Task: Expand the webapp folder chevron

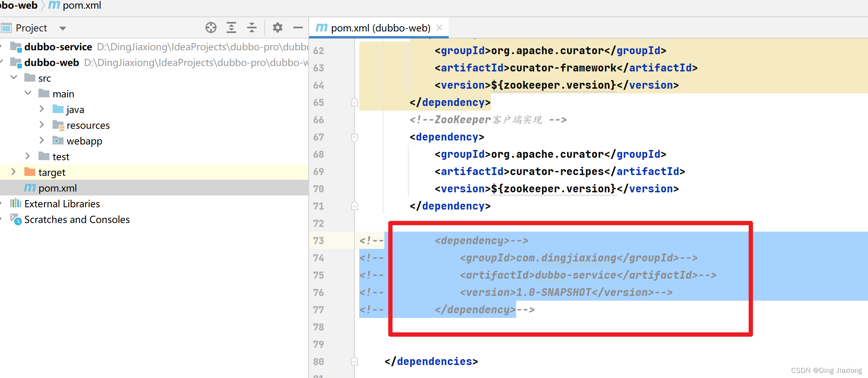Action: [x=42, y=140]
